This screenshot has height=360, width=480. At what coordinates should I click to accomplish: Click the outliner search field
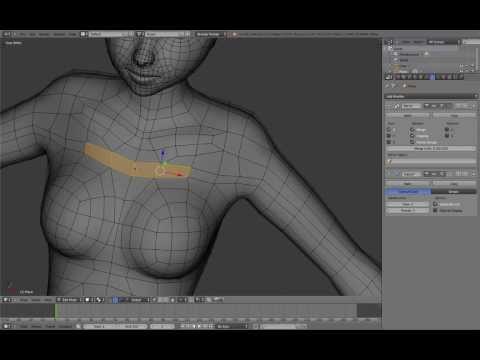[471, 42]
